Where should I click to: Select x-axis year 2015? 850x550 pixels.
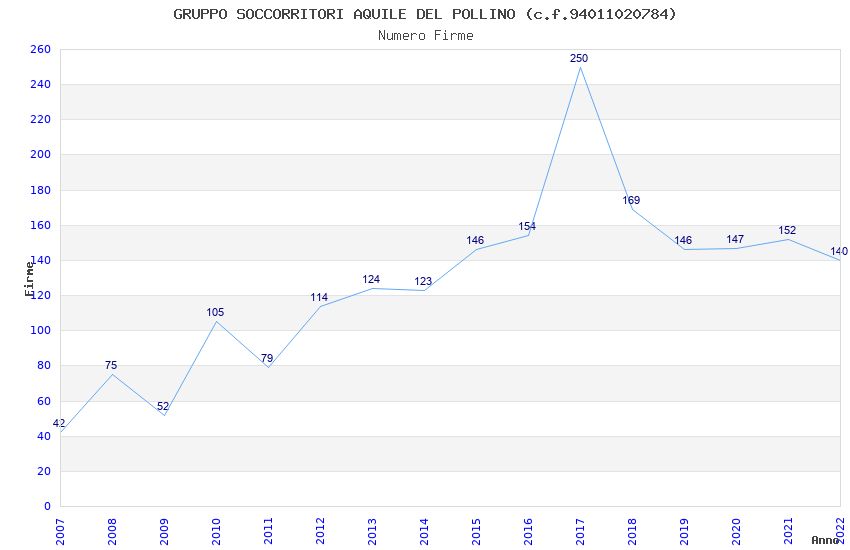pos(476,531)
